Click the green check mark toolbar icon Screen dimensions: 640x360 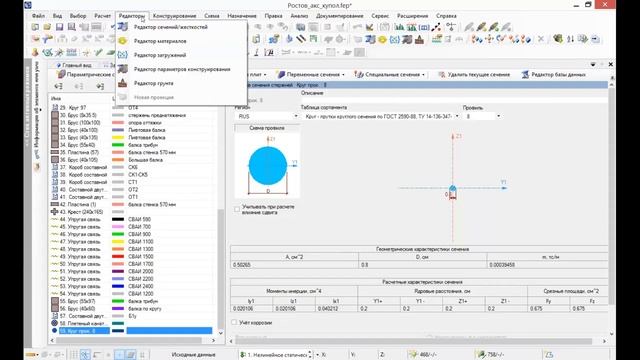point(98,53)
